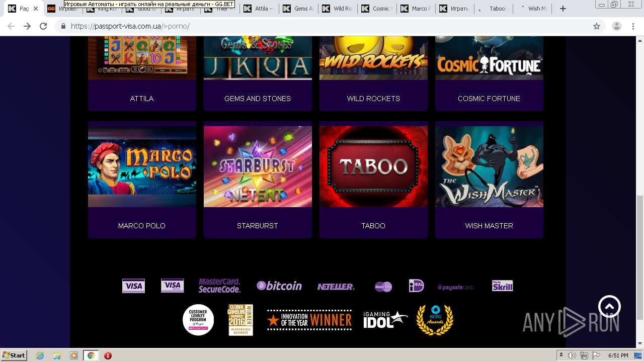Click the round MasterCard icon

383,287
